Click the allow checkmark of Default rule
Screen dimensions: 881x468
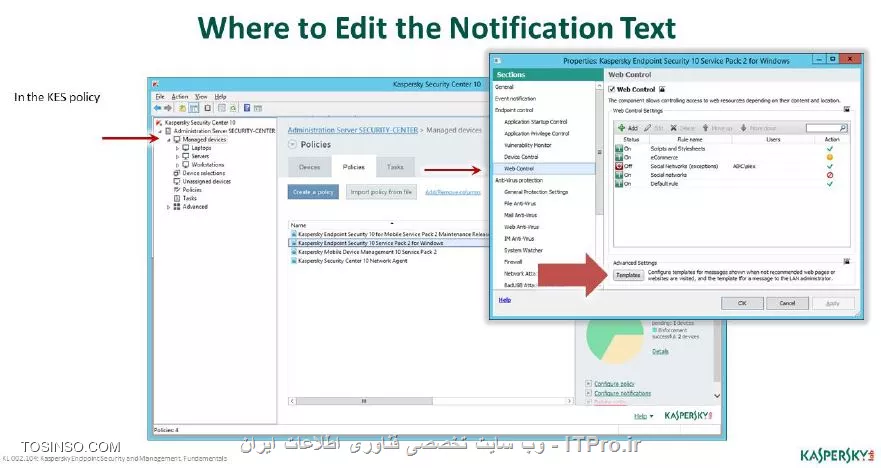pos(829,184)
